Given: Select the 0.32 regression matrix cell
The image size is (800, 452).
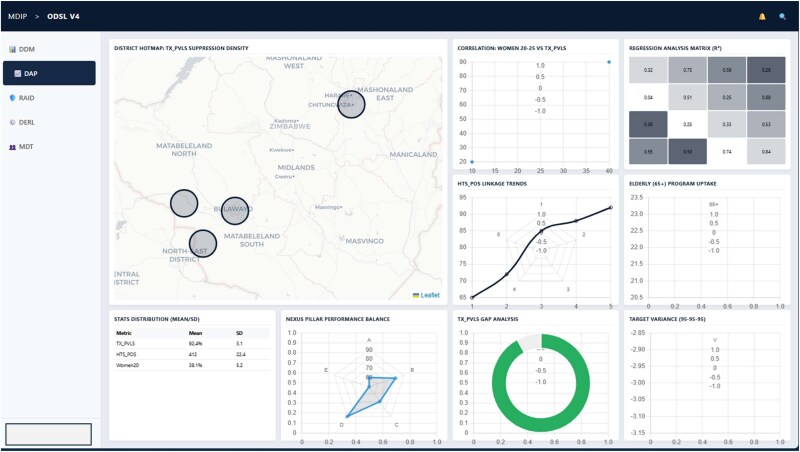Looking at the screenshot, I should pos(648,70).
